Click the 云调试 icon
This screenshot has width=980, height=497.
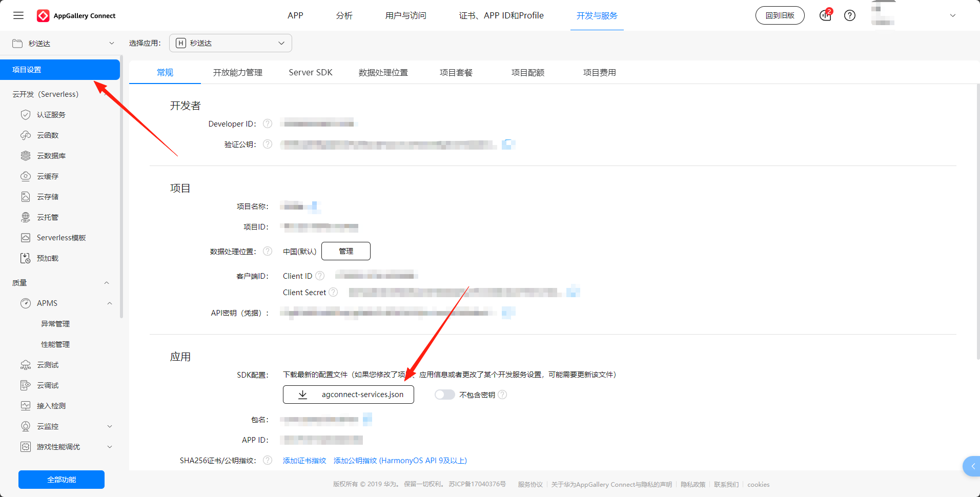tap(26, 385)
